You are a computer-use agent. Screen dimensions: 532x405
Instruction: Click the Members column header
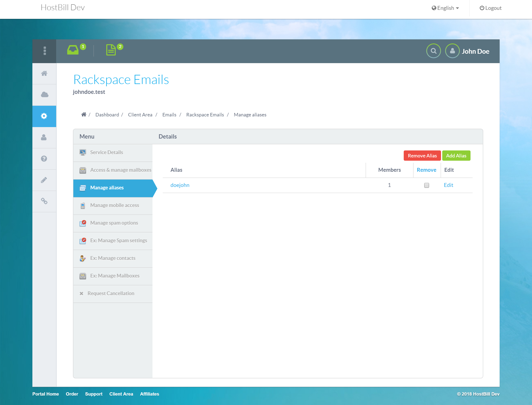(389, 170)
